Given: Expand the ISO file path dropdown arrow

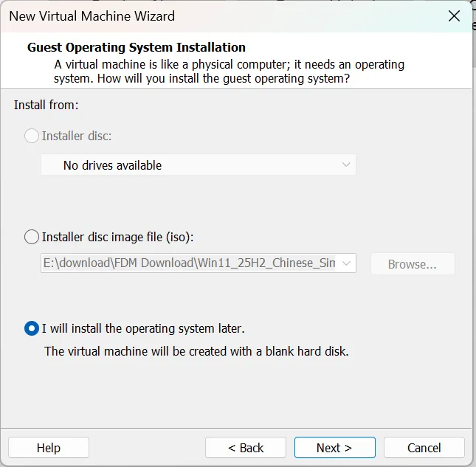Looking at the screenshot, I should point(346,263).
